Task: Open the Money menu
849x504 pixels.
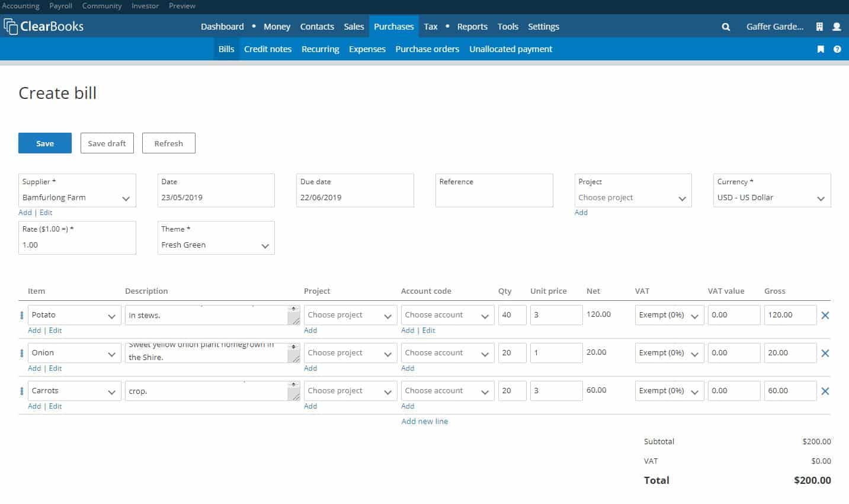Action: pyautogui.click(x=277, y=27)
